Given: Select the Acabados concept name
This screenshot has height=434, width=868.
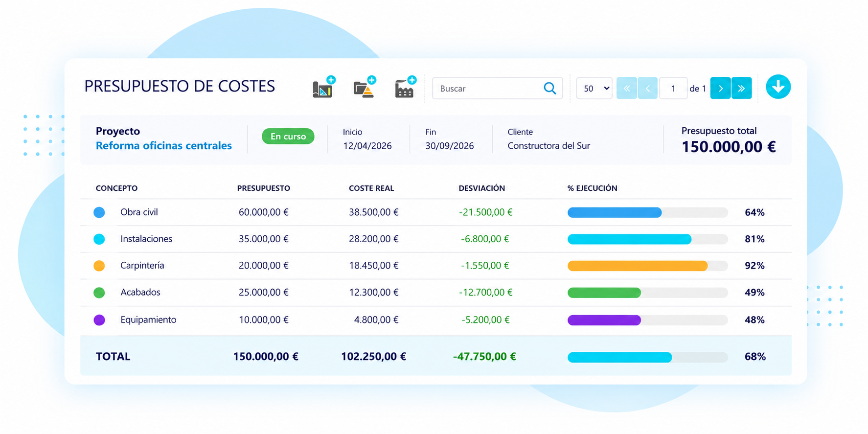Looking at the screenshot, I should tap(140, 293).
